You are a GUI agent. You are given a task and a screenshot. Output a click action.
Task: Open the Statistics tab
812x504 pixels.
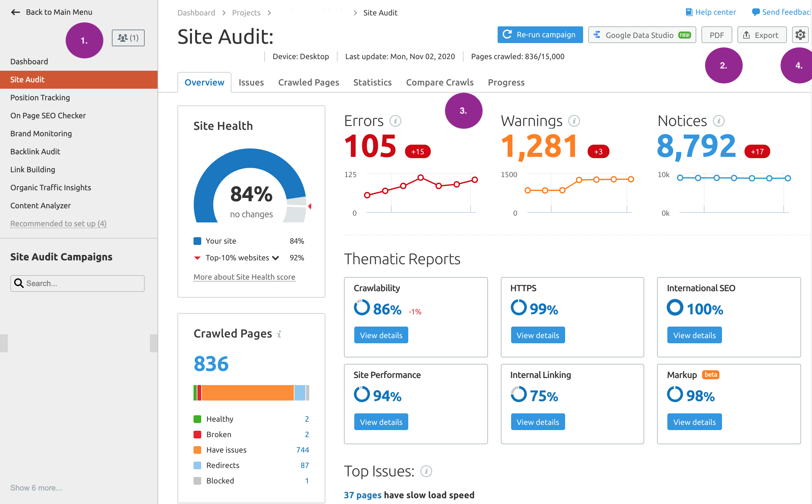[373, 82]
